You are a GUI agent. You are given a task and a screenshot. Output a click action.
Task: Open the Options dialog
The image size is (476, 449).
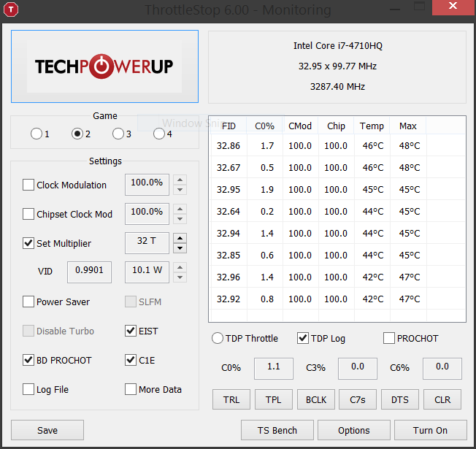click(354, 430)
